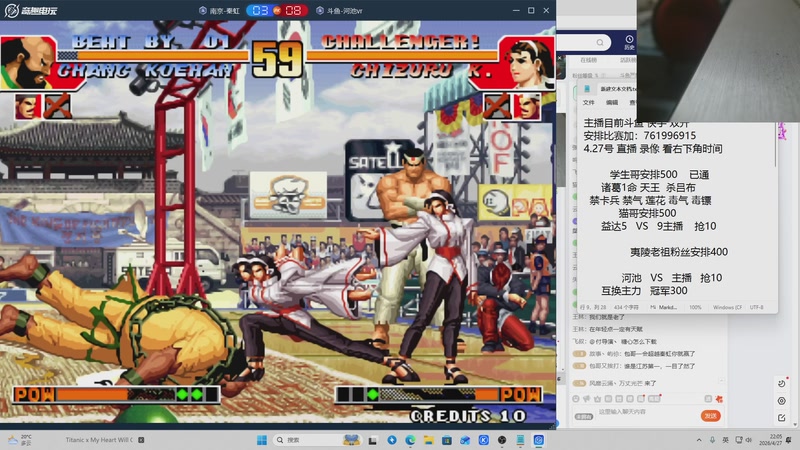This screenshot has height=450, width=800.
Task: Click the megaphone icon in the chat toolbar
Action: click(587, 398)
